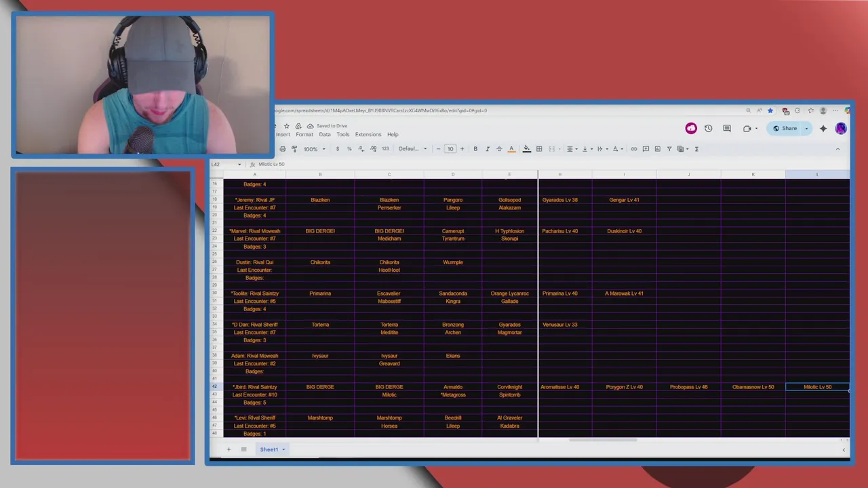Screen dimensions: 868x488
Task: Open the Horizontal align dropdown
Action: tap(572, 149)
